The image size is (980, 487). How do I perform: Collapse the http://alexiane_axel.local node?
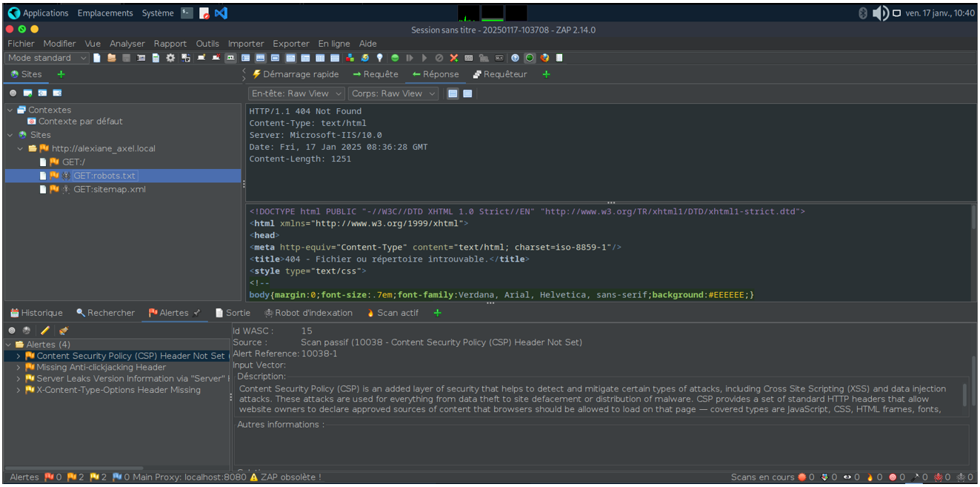click(21, 148)
